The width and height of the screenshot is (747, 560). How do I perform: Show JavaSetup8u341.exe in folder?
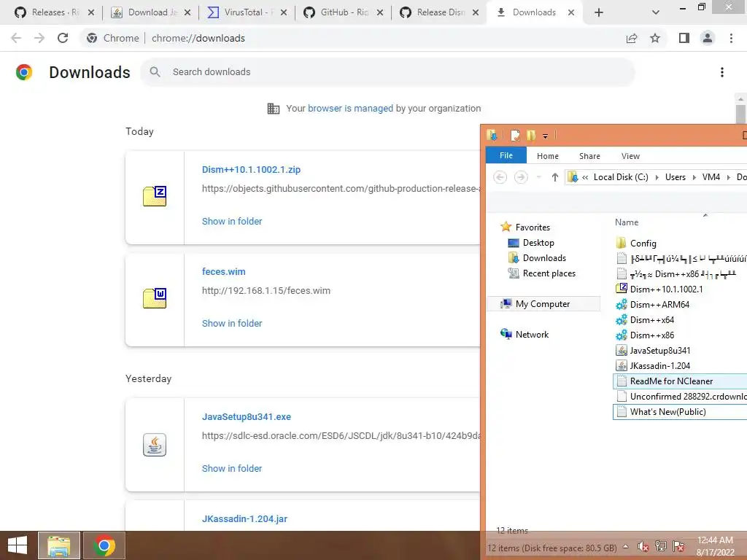(x=232, y=469)
